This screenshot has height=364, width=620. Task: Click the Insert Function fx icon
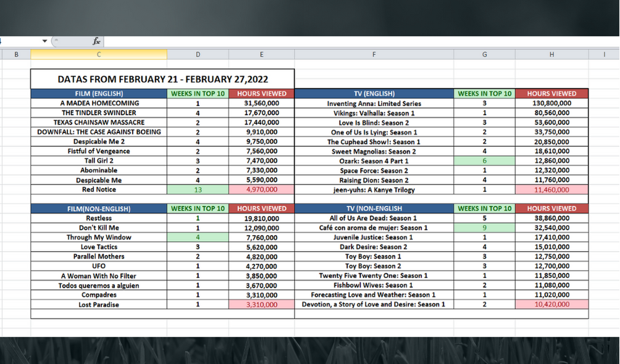point(96,41)
